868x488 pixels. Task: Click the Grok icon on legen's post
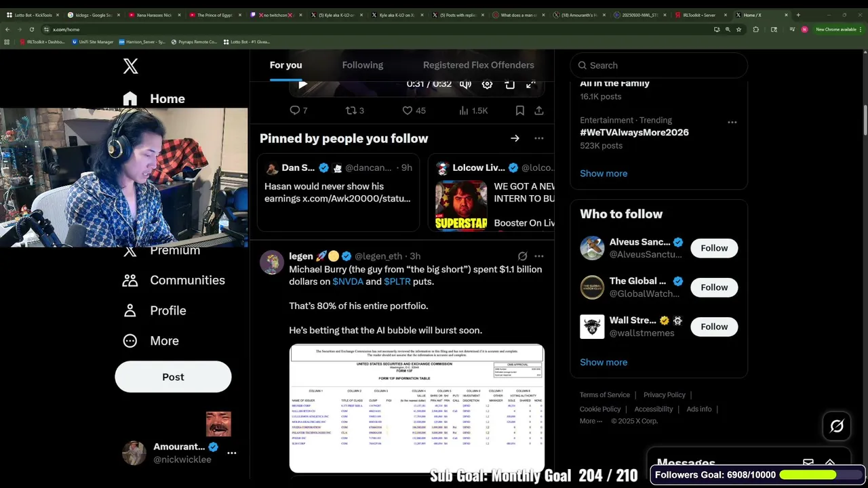[522, 256]
